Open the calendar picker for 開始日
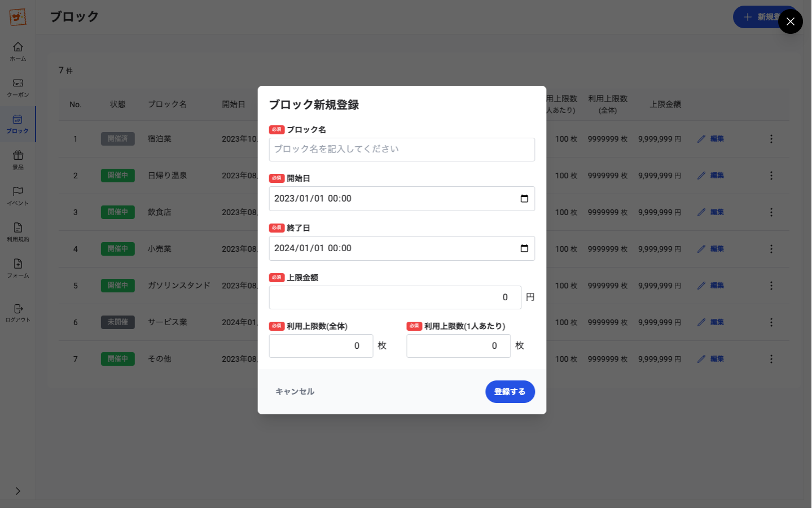 [x=524, y=199]
